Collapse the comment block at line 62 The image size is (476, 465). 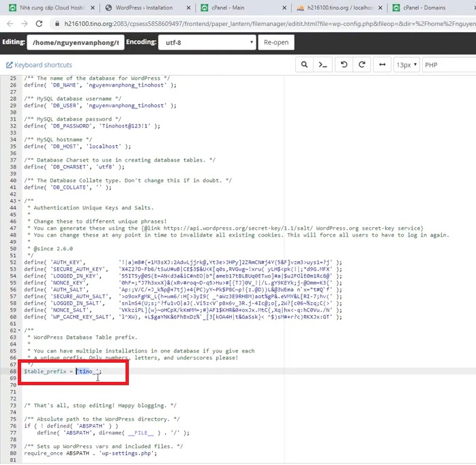point(19,330)
